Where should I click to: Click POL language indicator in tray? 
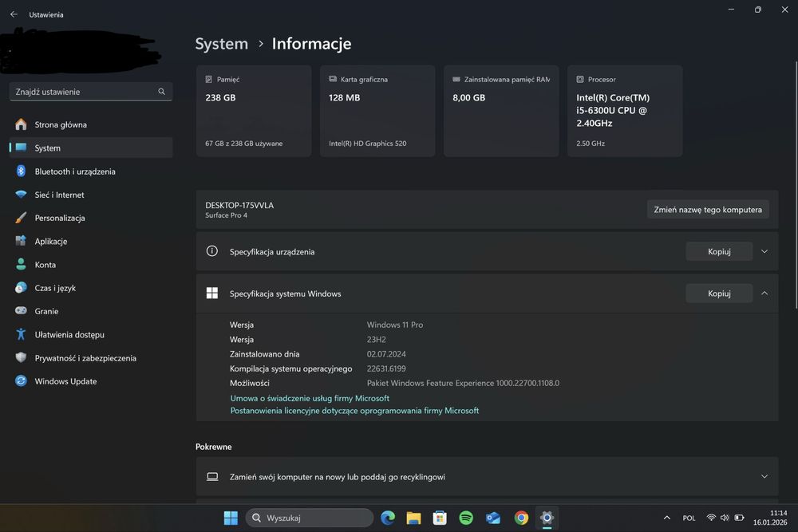coord(689,518)
